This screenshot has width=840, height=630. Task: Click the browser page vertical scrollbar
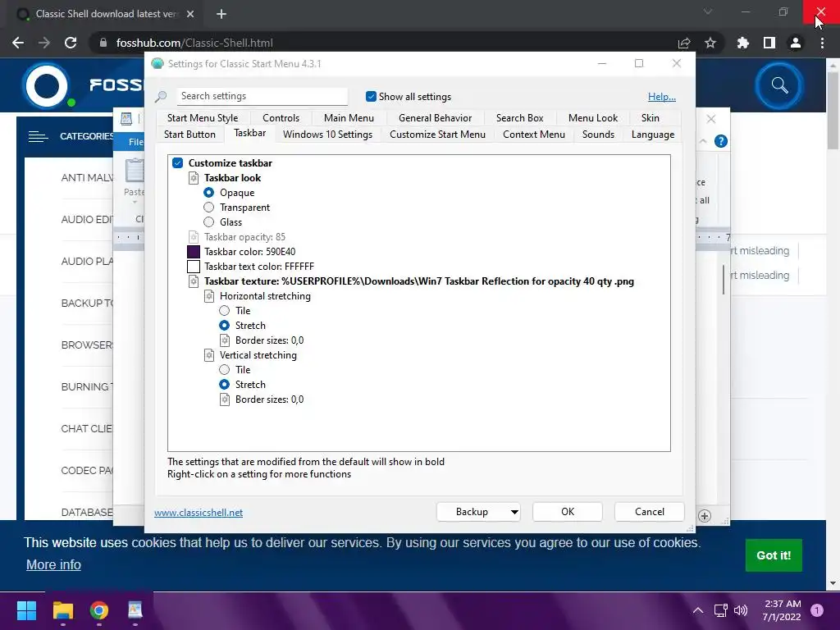[833, 110]
